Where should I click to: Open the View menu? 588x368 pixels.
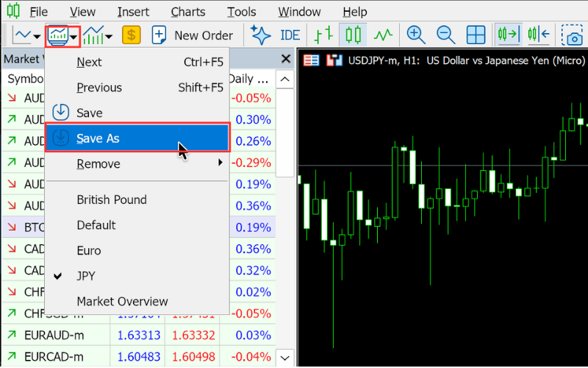pyautogui.click(x=82, y=12)
